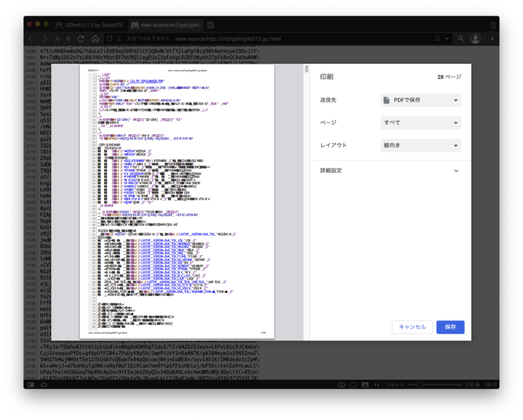
Task: Click the capture camera icon in status bar
Action: pos(341,384)
